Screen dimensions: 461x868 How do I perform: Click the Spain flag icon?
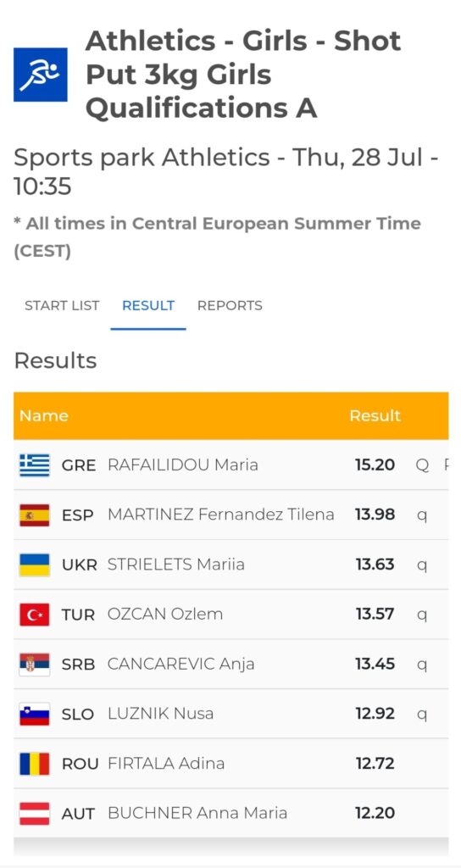(35, 515)
